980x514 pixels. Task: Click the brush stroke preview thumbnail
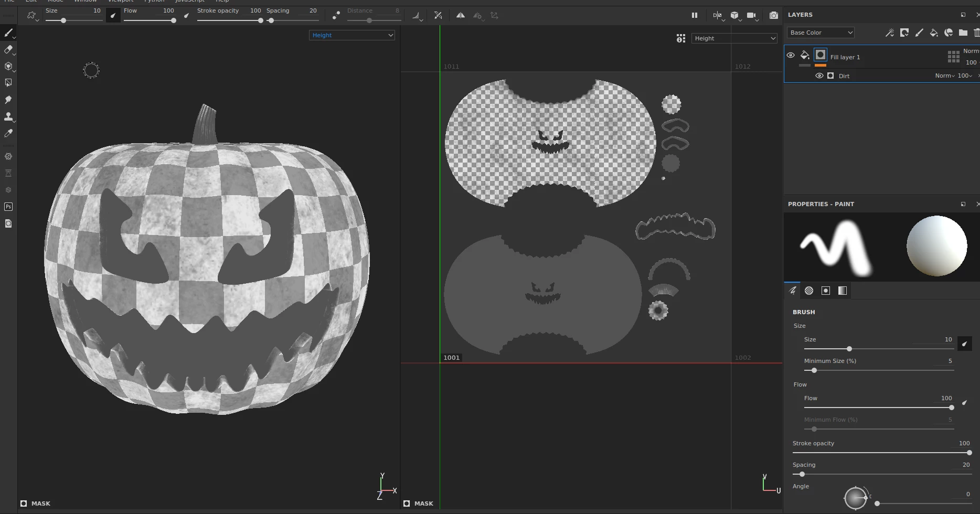pos(836,248)
